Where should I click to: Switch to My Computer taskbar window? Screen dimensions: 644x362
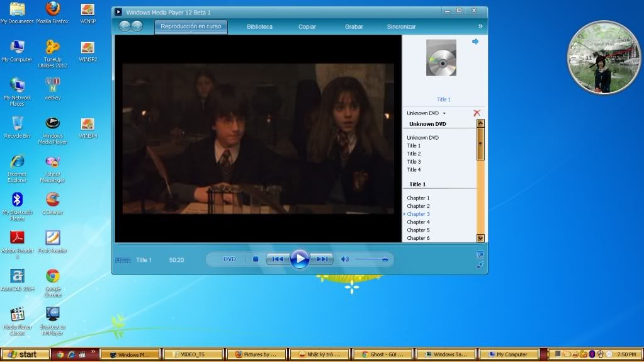pyautogui.click(x=509, y=354)
